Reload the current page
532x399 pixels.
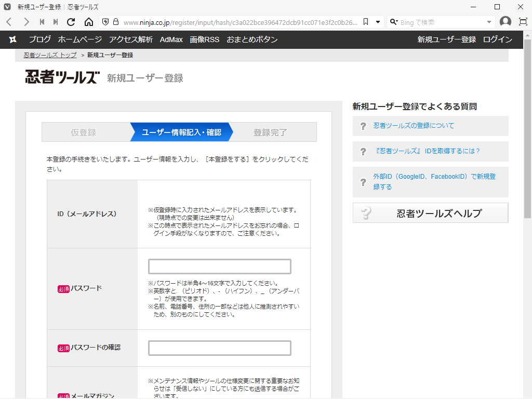click(x=71, y=22)
